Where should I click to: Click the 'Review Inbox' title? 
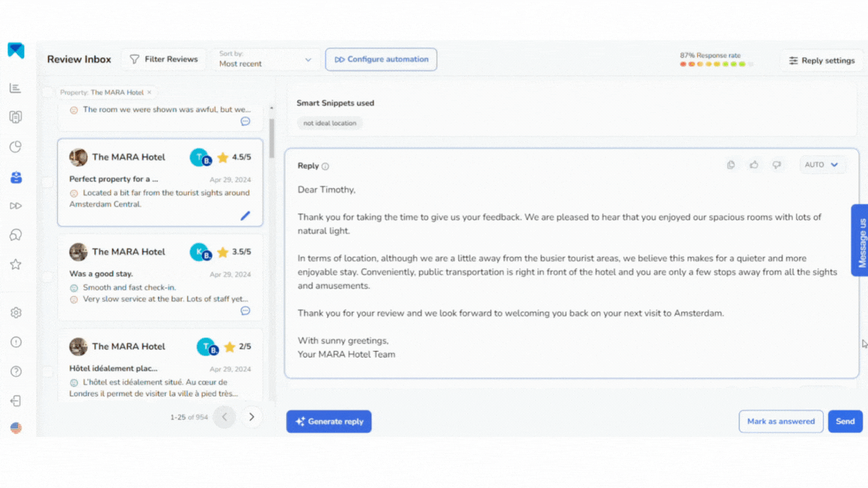coord(79,59)
